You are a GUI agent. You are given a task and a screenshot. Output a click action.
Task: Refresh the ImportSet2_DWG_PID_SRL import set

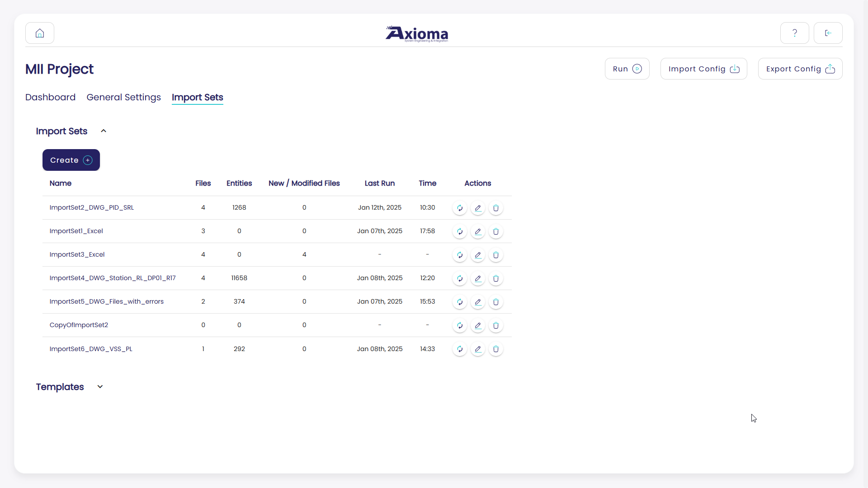tap(460, 208)
